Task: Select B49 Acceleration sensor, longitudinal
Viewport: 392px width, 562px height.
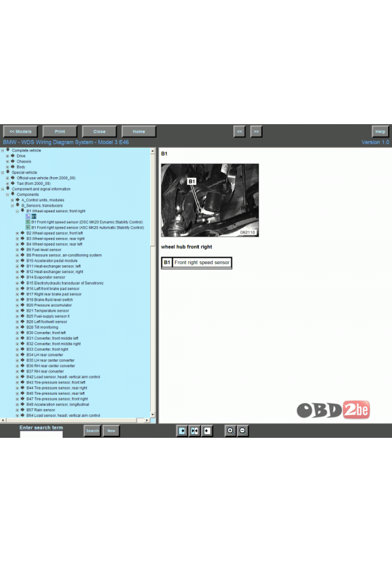Action: tap(58, 405)
